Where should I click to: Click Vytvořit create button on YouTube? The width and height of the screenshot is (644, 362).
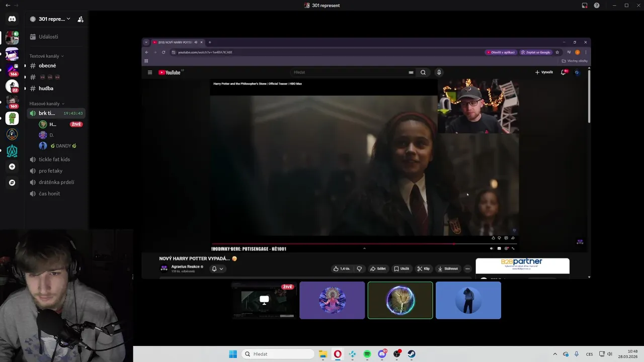(544, 72)
